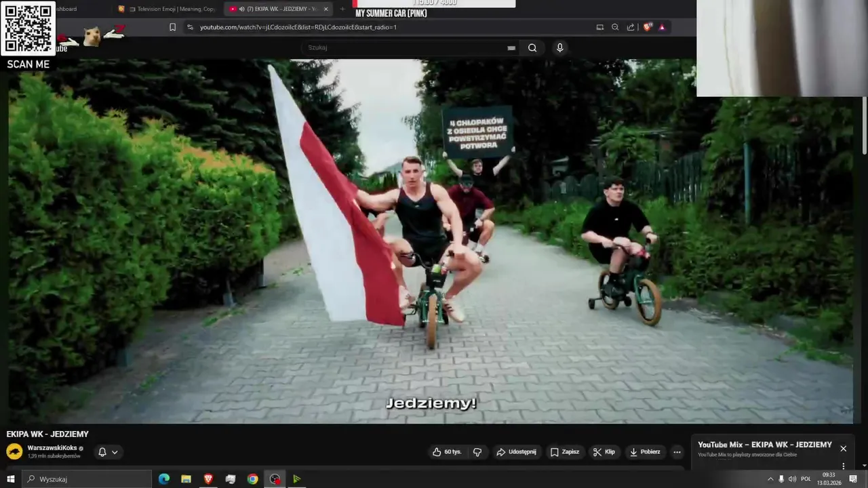Open the grey app icon beside Brave in taskbar
This screenshot has height=488, width=868.
(x=231, y=479)
